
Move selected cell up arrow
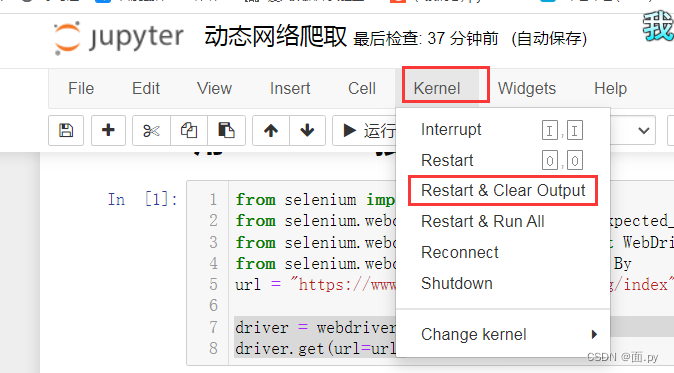(271, 130)
